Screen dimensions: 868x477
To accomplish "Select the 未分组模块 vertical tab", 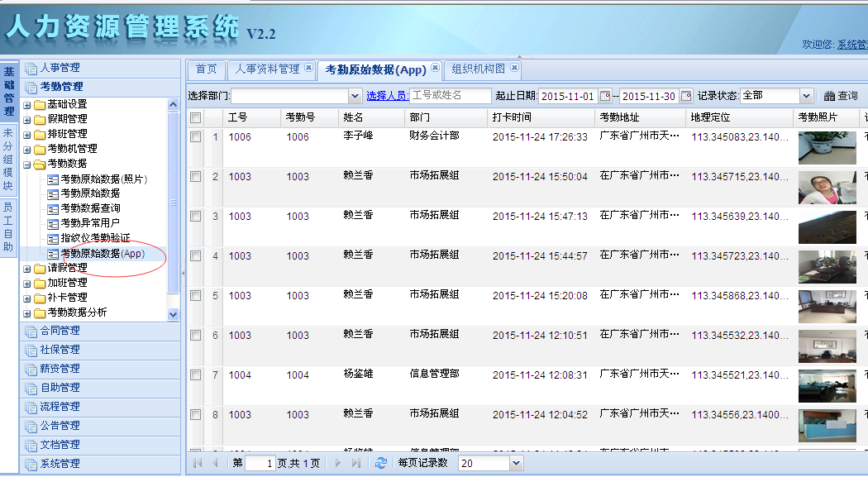I will (8, 160).
